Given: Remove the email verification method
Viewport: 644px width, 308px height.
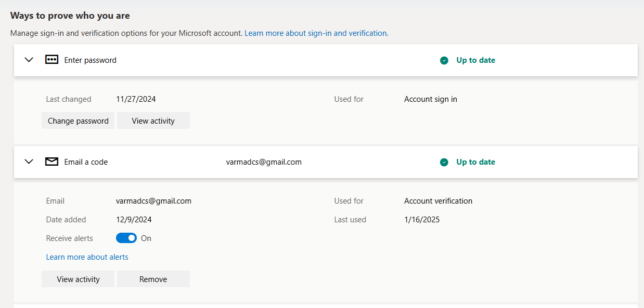Looking at the screenshot, I should [153, 279].
